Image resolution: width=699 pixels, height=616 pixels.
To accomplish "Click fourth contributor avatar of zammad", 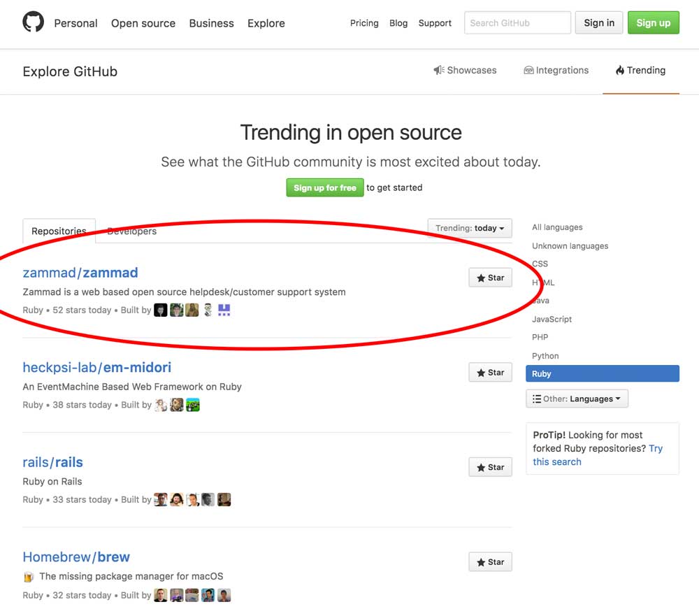I will [x=208, y=310].
